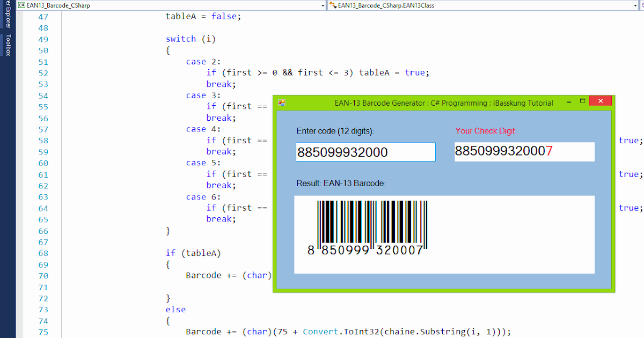Click the break statement on line 53

tap(219, 84)
